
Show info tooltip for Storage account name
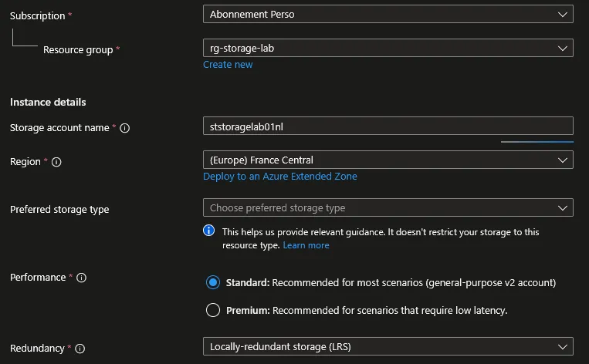point(125,128)
